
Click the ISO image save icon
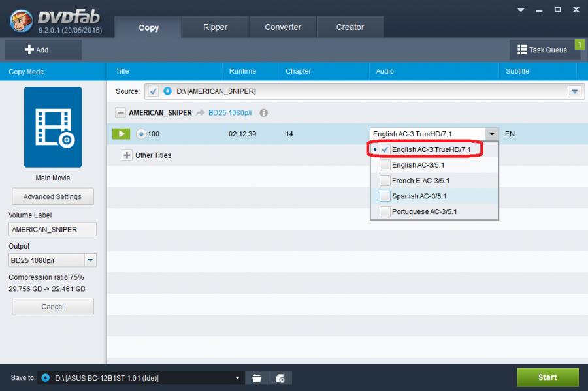coord(280,378)
